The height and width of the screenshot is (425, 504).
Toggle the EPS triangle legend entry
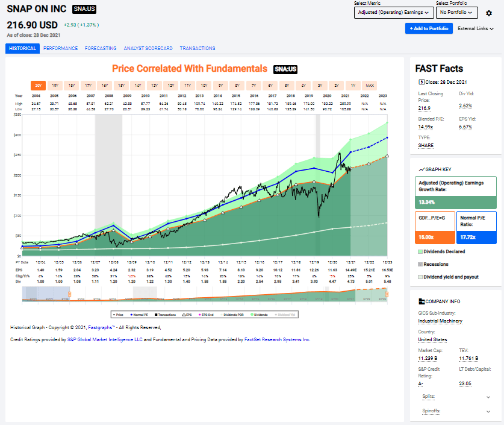[x=187, y=315]
